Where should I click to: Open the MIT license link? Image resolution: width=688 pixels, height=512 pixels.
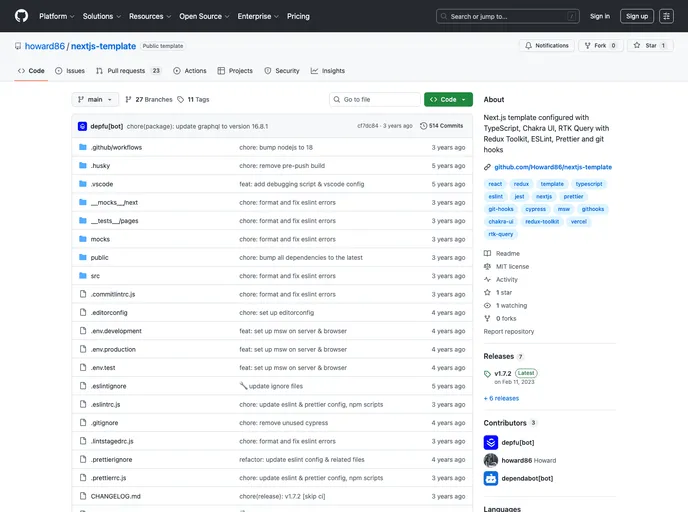click(x=512, y=266)
